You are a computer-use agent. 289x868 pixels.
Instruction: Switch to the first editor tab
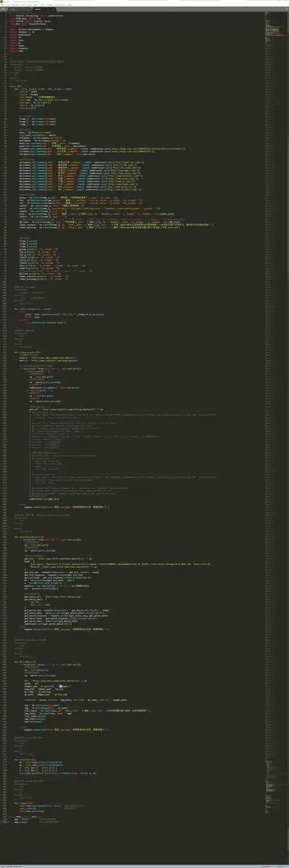coord(18,10)
